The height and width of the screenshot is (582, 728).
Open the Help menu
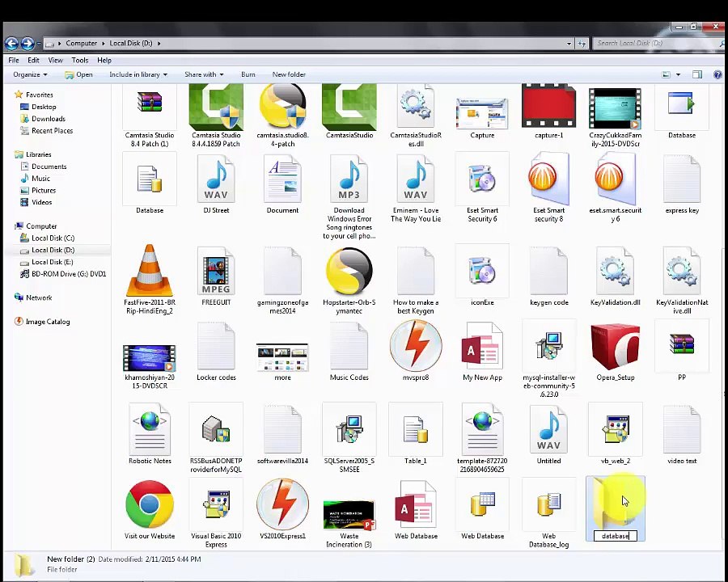point(104,61)
